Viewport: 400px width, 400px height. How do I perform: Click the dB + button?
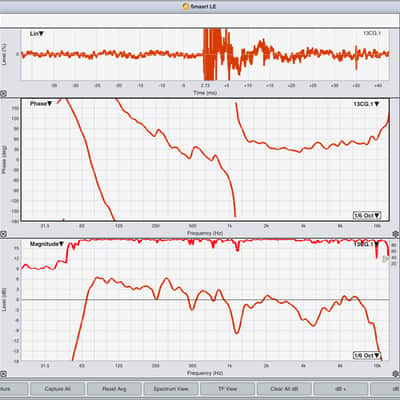tap(341, 389)
